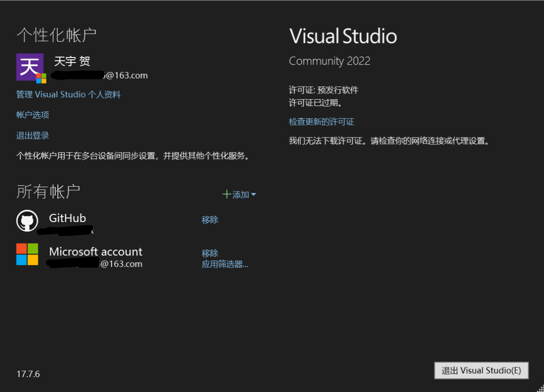Click 退出登录 to sign out
The width and height of the screenshot is (544, 392).
(32, 135)
